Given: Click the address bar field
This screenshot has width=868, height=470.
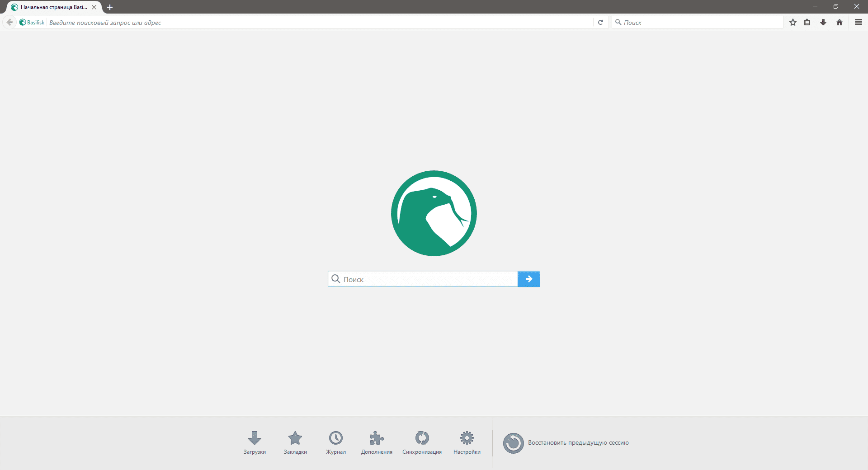Looking at the screenshot, I should tap(320, 22).
